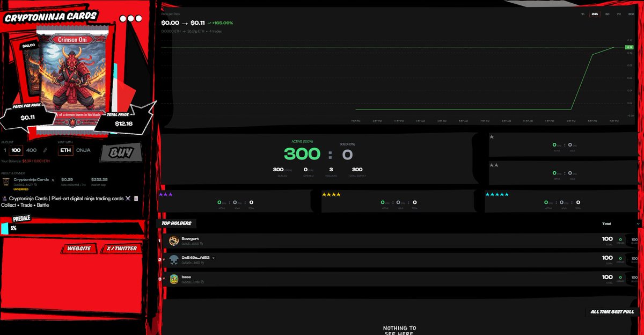
Task: Click the green 0.11 price marker on chart
Action: tap(629, 47)
